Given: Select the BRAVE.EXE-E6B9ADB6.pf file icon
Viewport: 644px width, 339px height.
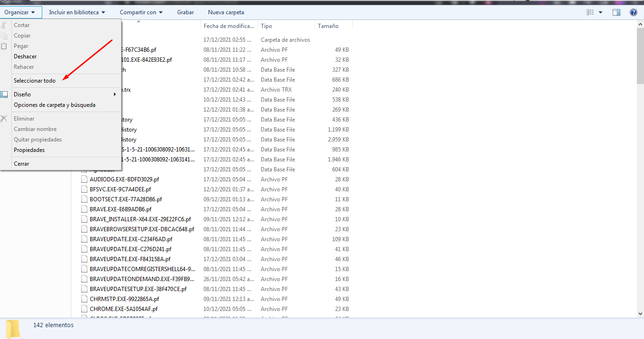Looking at the screenshot, I should click(x=85, y=209).
